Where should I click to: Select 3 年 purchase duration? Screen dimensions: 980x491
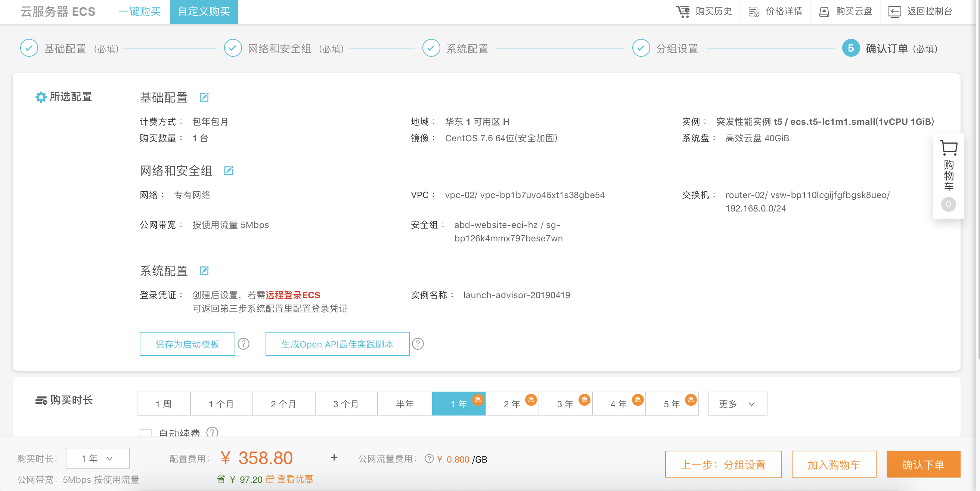(x=565, y=404)
